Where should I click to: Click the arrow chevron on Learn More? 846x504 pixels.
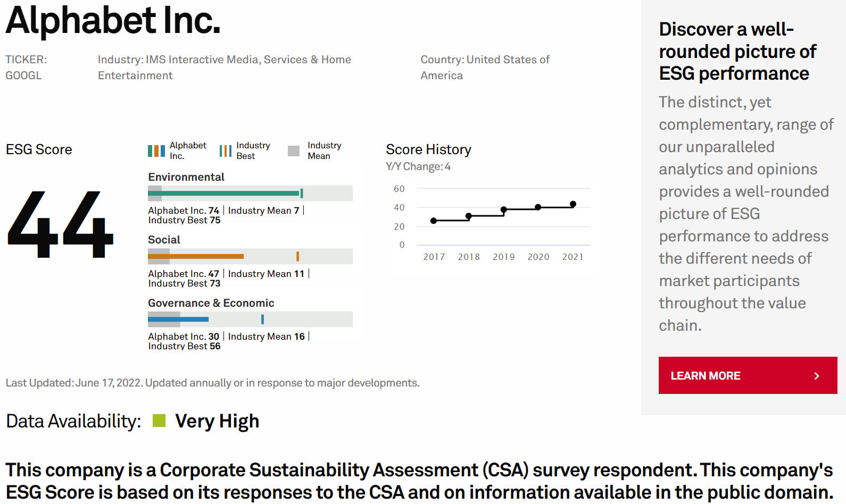pos(817,376)
